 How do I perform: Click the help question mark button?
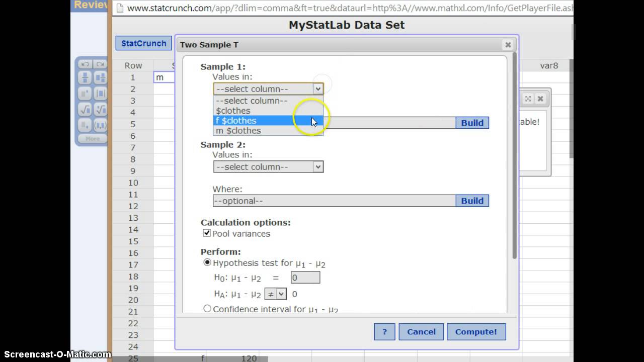(x=384, y=332)
